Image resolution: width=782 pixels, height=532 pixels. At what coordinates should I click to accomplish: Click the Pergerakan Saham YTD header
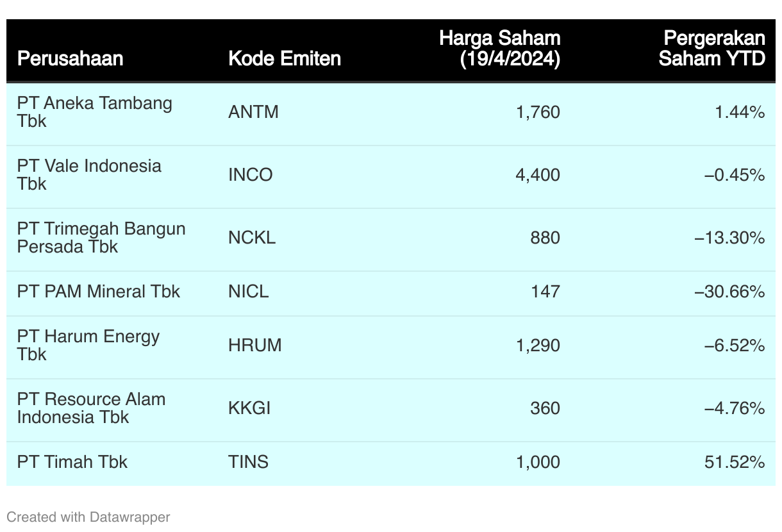[x=712, y=49]
